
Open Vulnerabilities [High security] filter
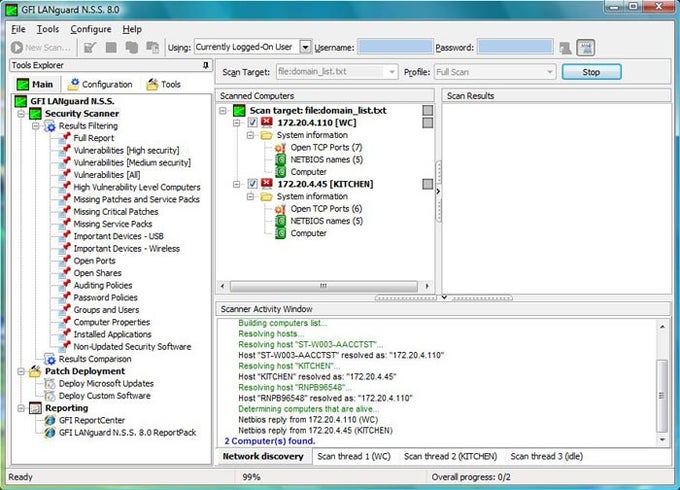pos(126,150)
